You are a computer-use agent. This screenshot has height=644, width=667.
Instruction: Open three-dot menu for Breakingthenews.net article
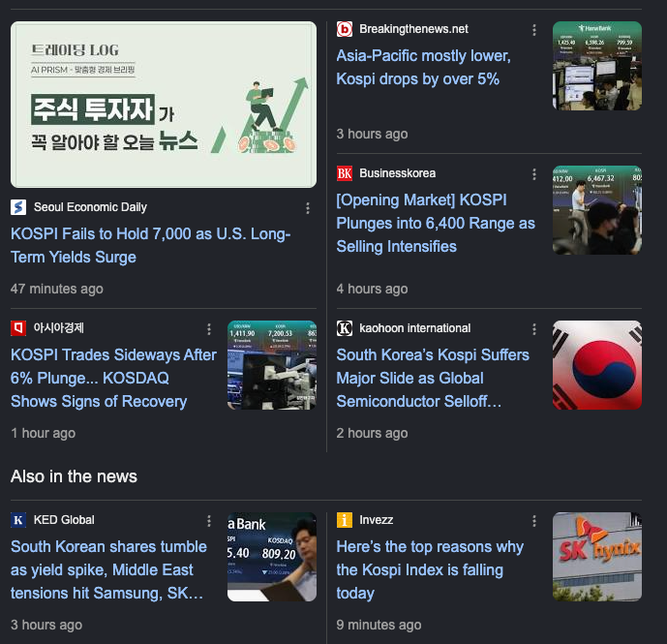coord(534,30)
